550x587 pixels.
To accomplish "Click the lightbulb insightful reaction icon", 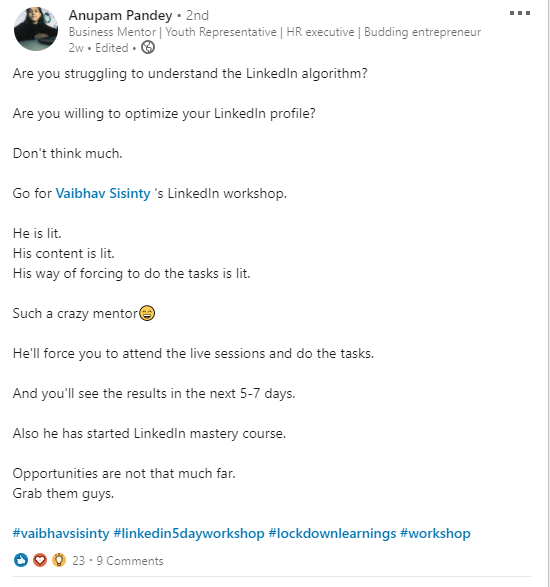I will (x=59, y=560).
